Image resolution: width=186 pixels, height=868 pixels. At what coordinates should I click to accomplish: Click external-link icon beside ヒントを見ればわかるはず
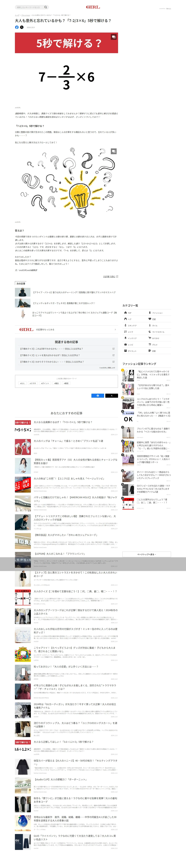[x=113, y=355]
